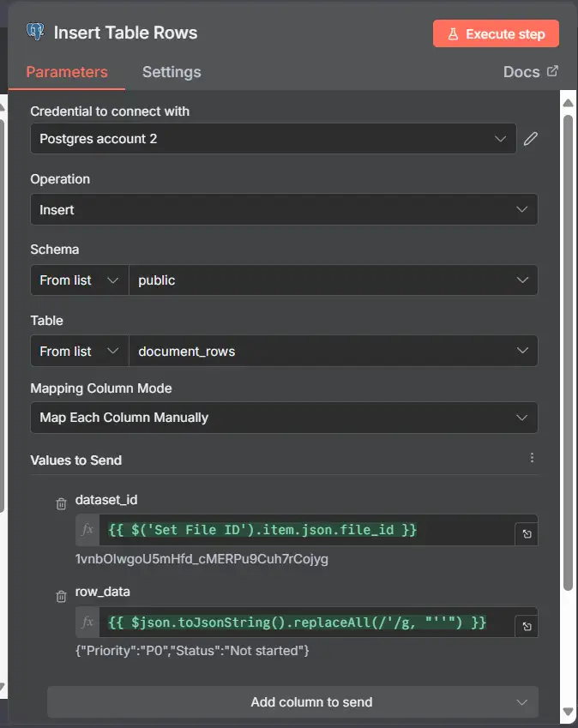Open the Values to Send options menu
The width and height of the screenshot is (578, 728).
[532, 457]
